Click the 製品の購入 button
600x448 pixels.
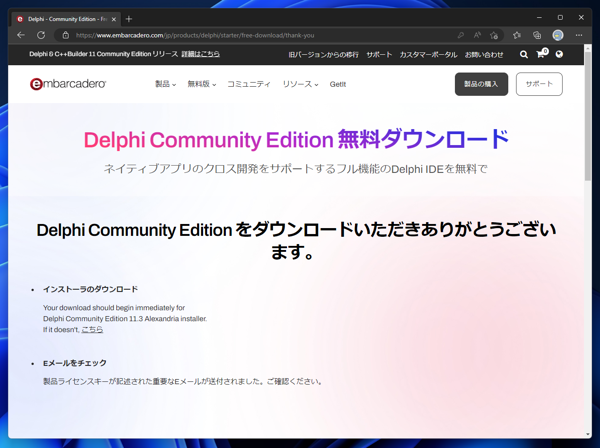click(x=481, y=84)
